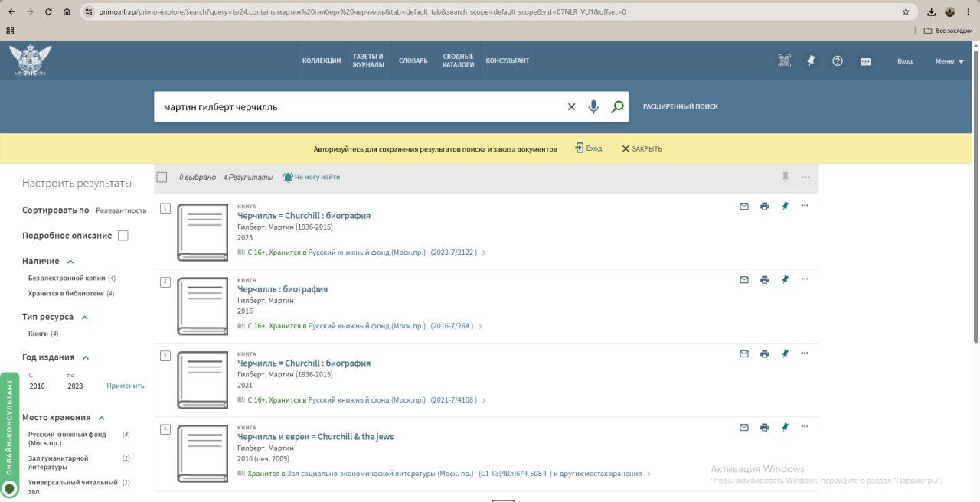Open help question mark icon
Screen dimensions: 980x502
pos(838,61)
